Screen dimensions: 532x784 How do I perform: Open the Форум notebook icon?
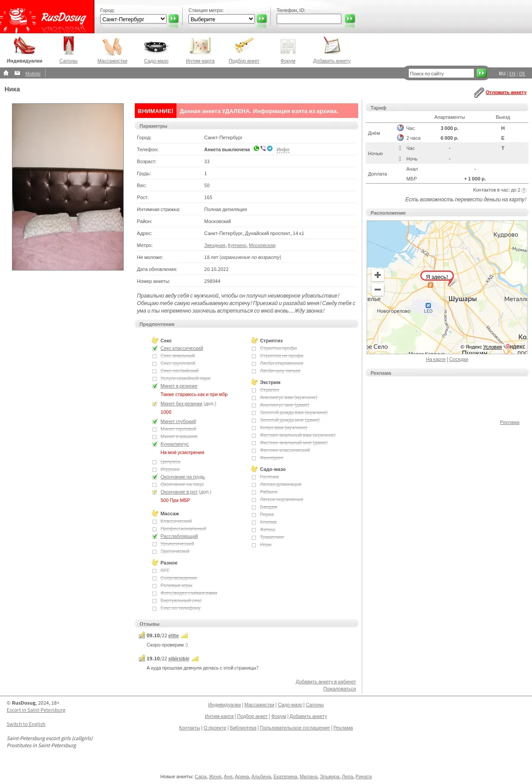(288, 46)
